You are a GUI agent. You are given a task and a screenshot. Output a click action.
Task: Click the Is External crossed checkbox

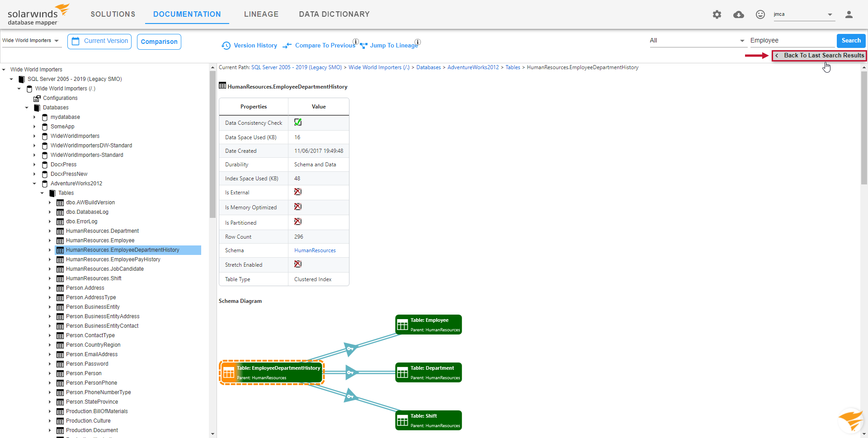click(298, 192)
